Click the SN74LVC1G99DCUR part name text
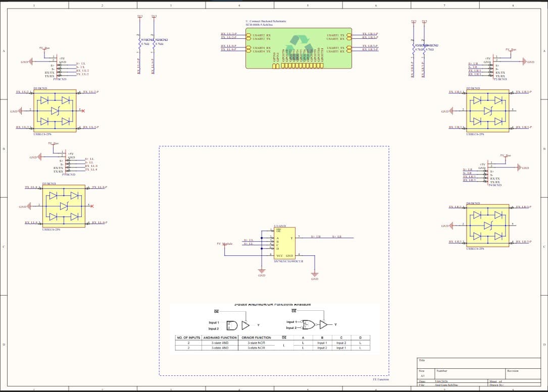The width and height of the screenshot is (548, 392). pyautogui.click(x=288, y=261)
